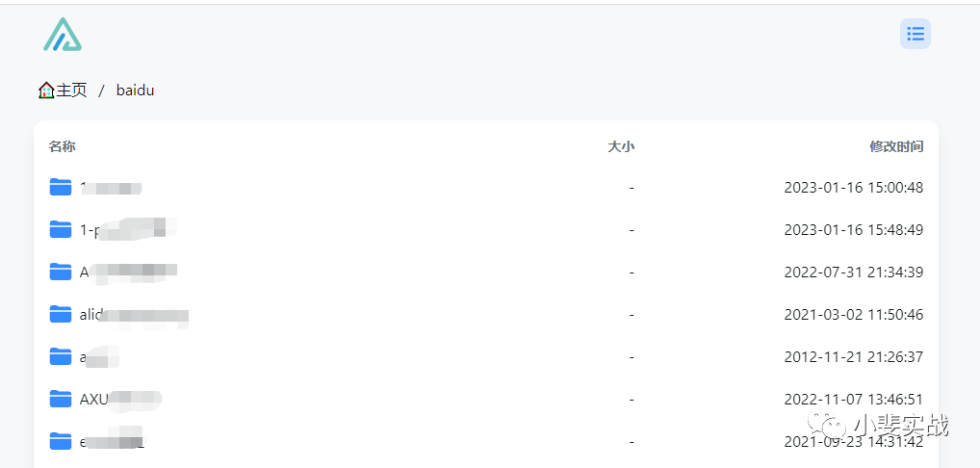Open folder icon starting with alid

(61, 314)
